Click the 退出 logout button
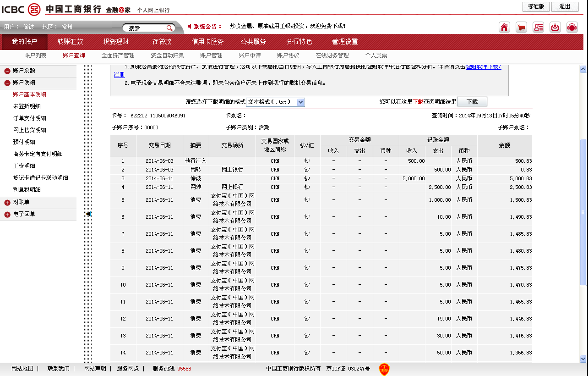Image resolution: width=588 pixels, height=376 pixels. point(565,6)
